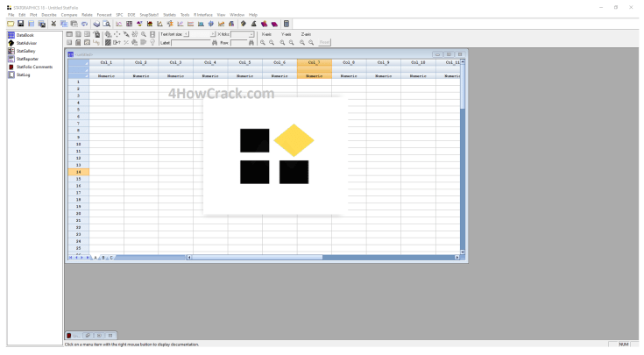This screenshot has width=644, height=355.
Task: Click the disabled Reset button
Action: pos(324,42)
